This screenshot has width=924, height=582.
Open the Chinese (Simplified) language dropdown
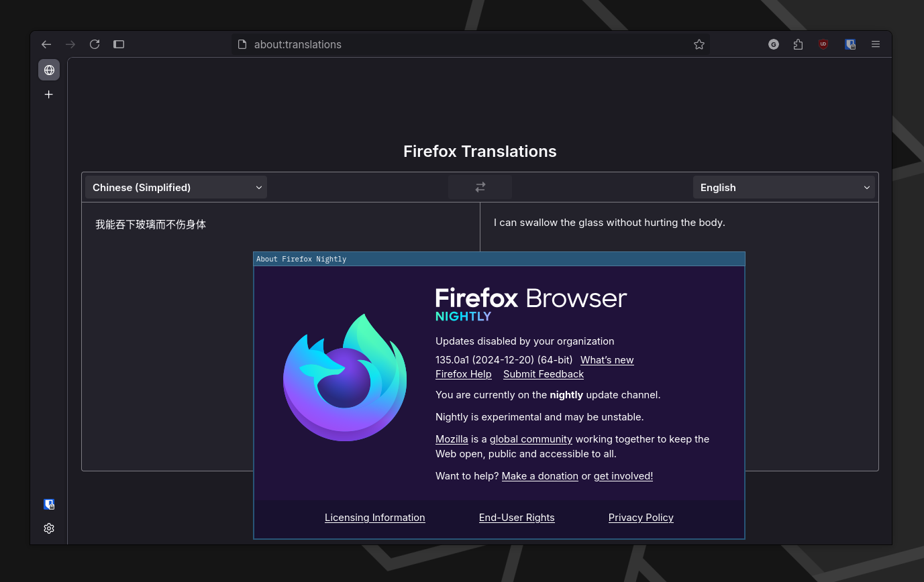click(x=175, y=187)
